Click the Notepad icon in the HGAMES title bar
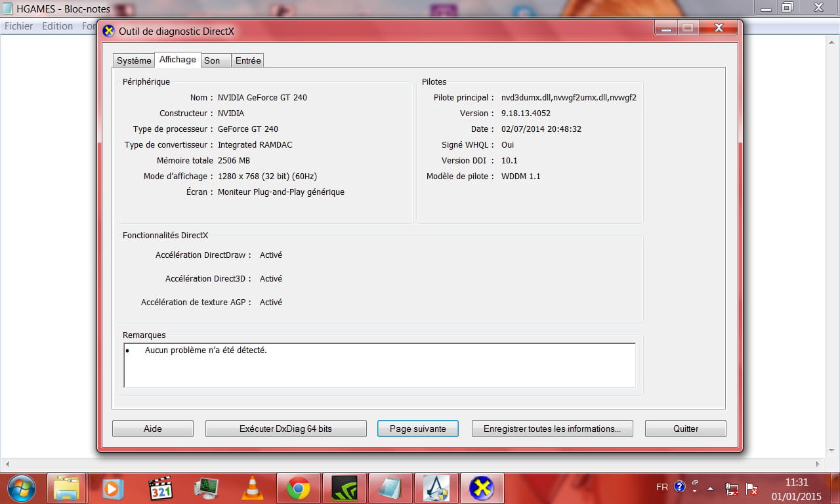Viewport: 840px width, 504px height. (7, 9)
